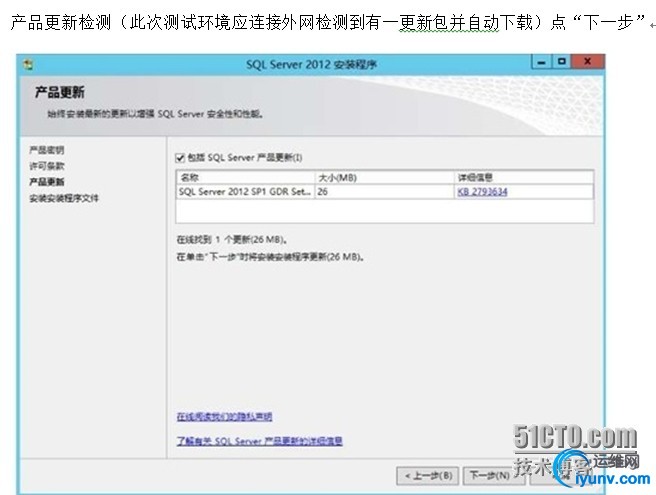Select the 产品更新 step in the sidebar
Screen dimensions: 656x495
coord(46,182)
